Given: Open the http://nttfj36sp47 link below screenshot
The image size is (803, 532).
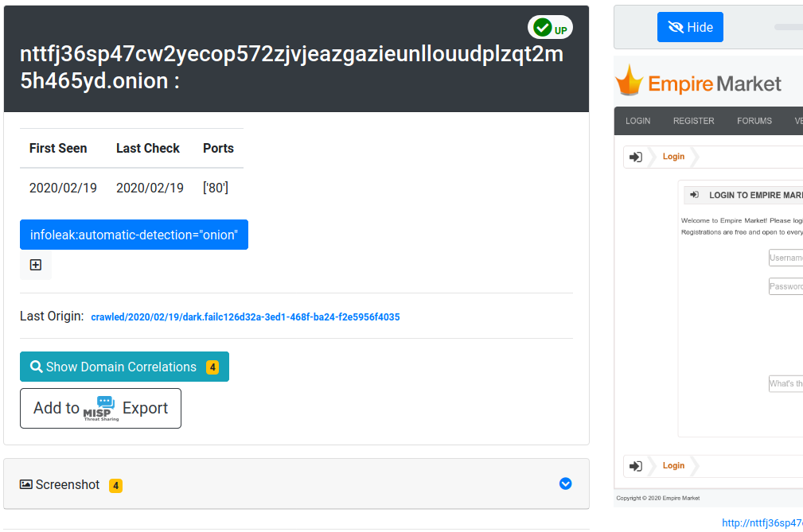Looking at the screenshot, I should tap(762, 522).
